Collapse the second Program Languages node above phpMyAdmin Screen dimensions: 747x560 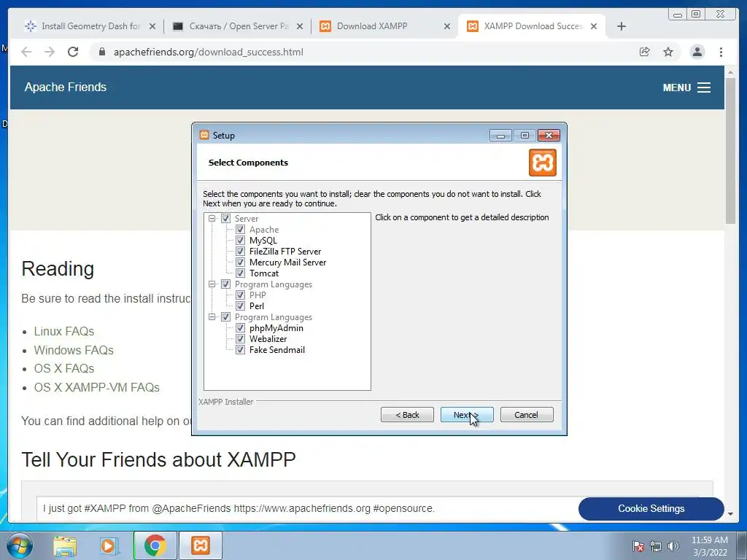click(x=212, y=317)
